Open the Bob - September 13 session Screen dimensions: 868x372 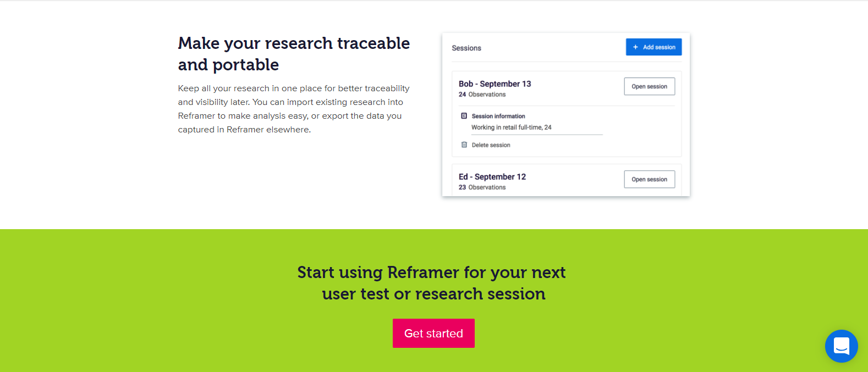point(649,86)
